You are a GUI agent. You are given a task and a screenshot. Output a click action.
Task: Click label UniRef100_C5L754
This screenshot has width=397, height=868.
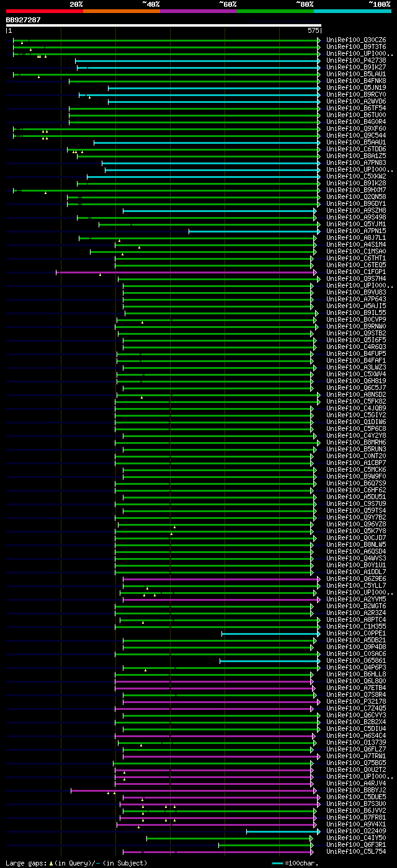click(356, 852)
